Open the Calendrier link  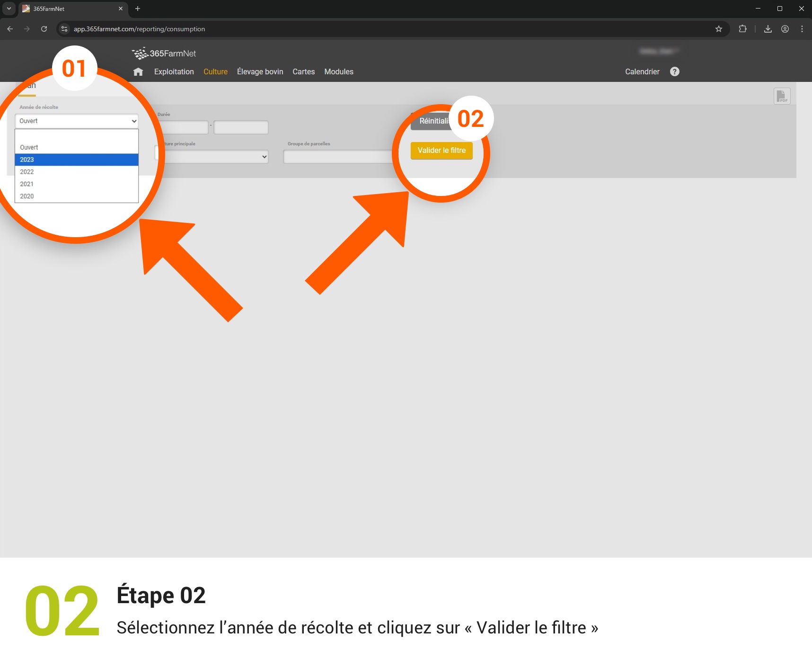click(642, 72)
